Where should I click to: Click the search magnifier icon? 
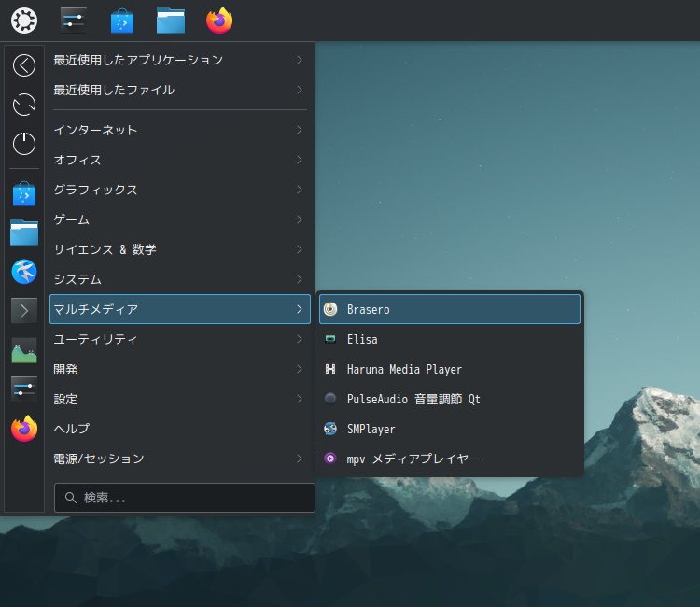pyautogui.click(x=71, y=497)
